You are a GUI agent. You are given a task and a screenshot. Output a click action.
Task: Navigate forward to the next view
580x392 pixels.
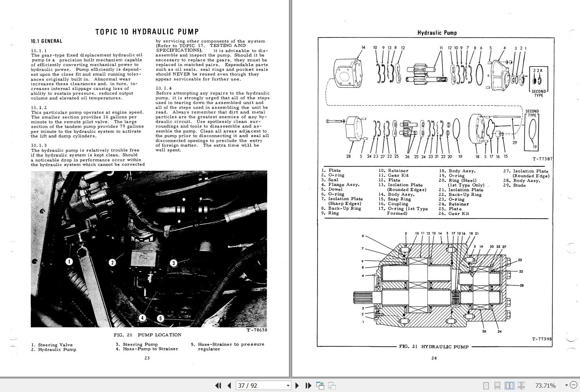(x=332, y=385)
